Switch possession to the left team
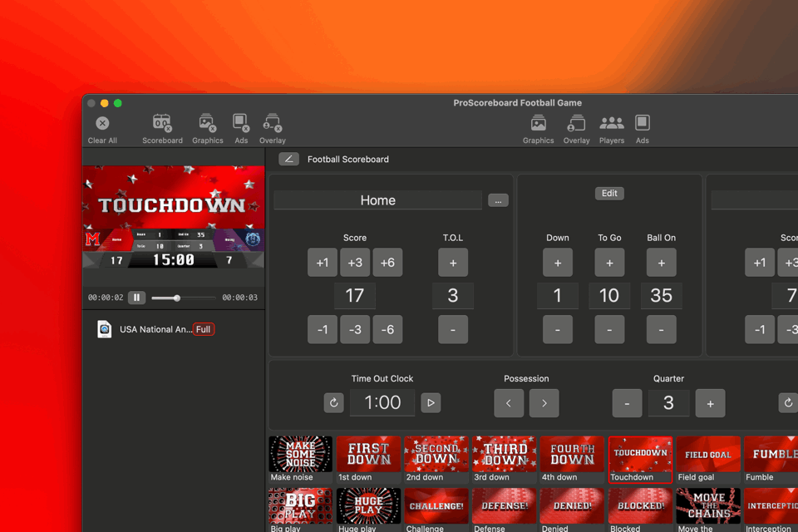Viewport: 798px width, 532px height. pyautogui.click(x=509, y=403)
